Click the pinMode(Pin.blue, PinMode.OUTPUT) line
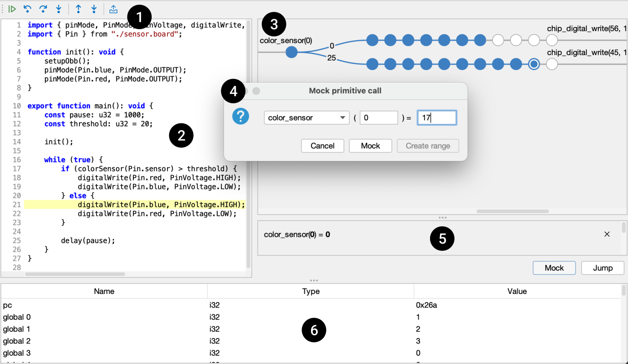 (x=115, y=70)
